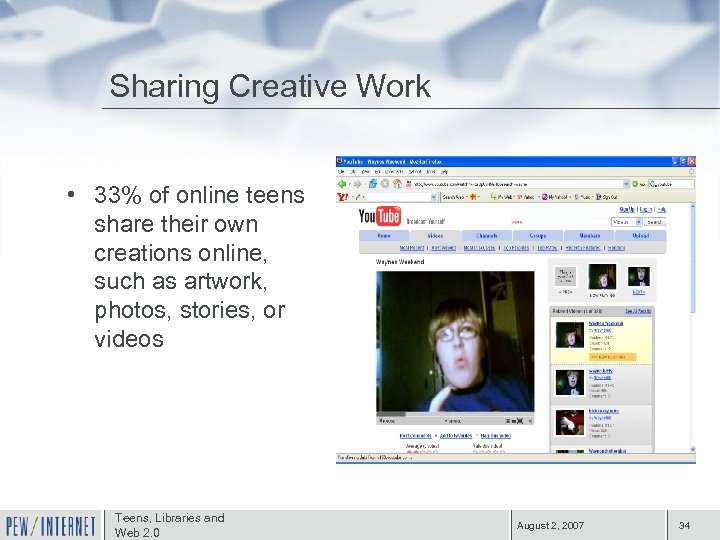The width and height of the screenshot is (720, 540).
Task: Click the Sign Out icon on Yahoo toolbar
Action: [599, 197]
